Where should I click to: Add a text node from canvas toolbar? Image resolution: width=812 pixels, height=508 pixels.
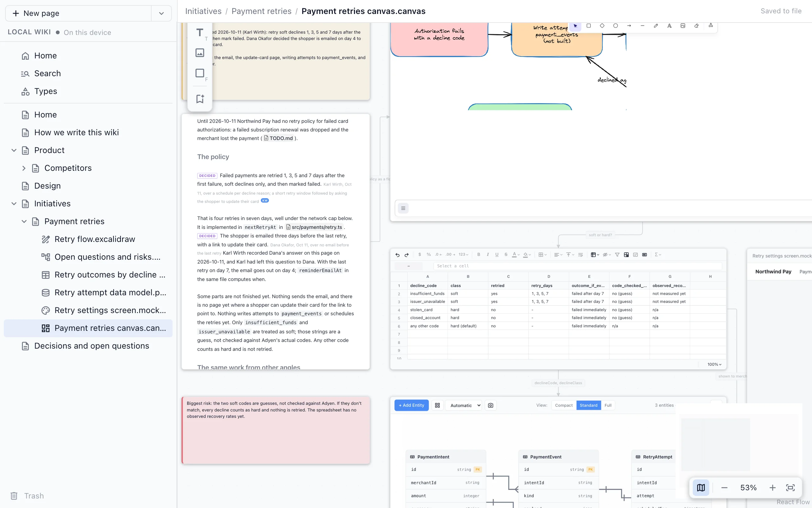pos(200,33)
